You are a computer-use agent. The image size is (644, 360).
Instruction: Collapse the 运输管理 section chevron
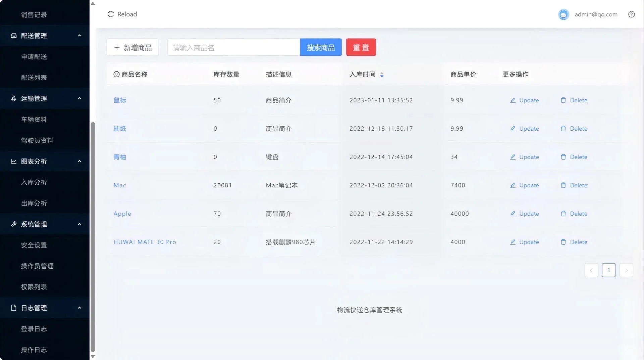pos(79,98)
